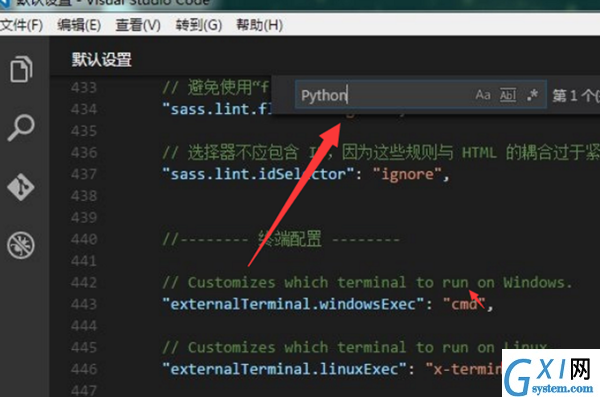The width and height of the screenshot is (600, 397).
Task: Click the "ignore" value on line 437
Action: tap(407, 174)
